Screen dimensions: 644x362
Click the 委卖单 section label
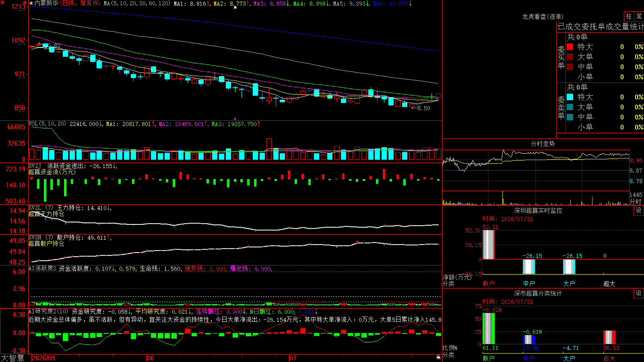tap(561, 107)
